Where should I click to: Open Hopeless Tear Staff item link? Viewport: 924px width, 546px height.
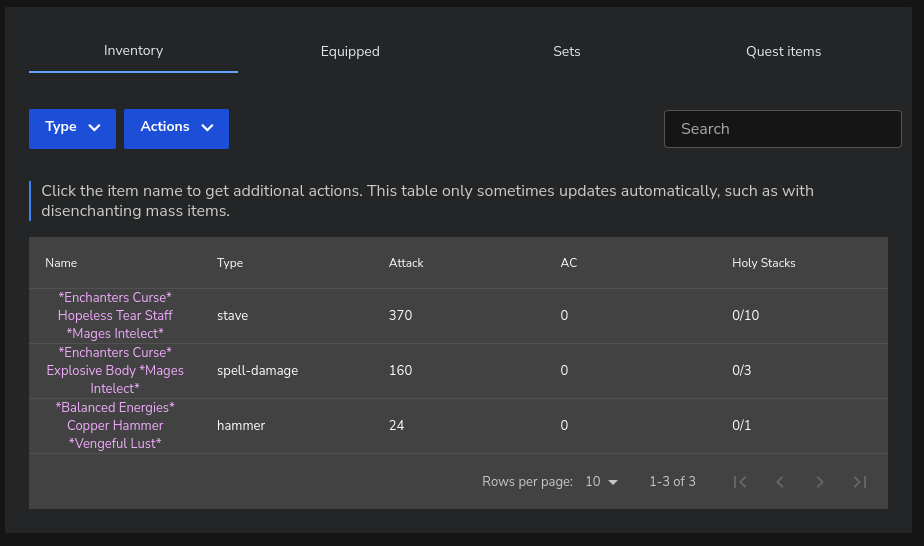click(115, 316)
